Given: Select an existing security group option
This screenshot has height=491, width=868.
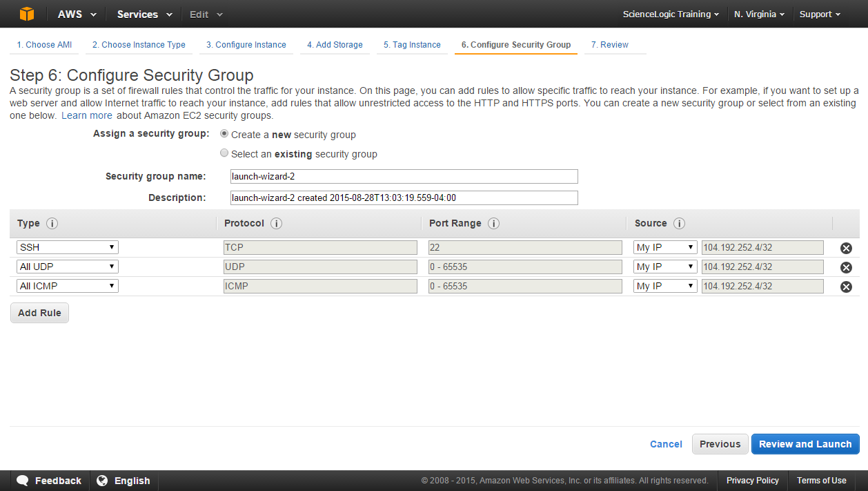Looking at the screenshot, I should coord(224,153).
